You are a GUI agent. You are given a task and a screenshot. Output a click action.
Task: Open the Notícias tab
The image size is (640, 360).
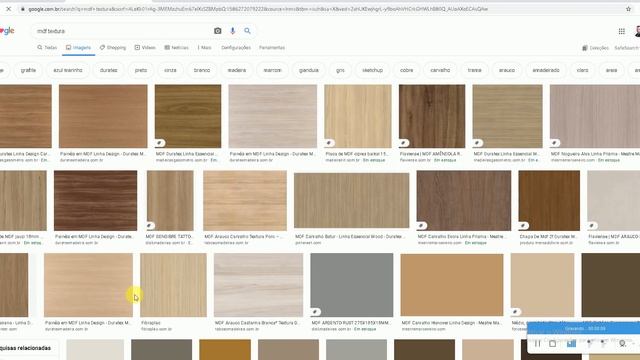coord(176,48)
